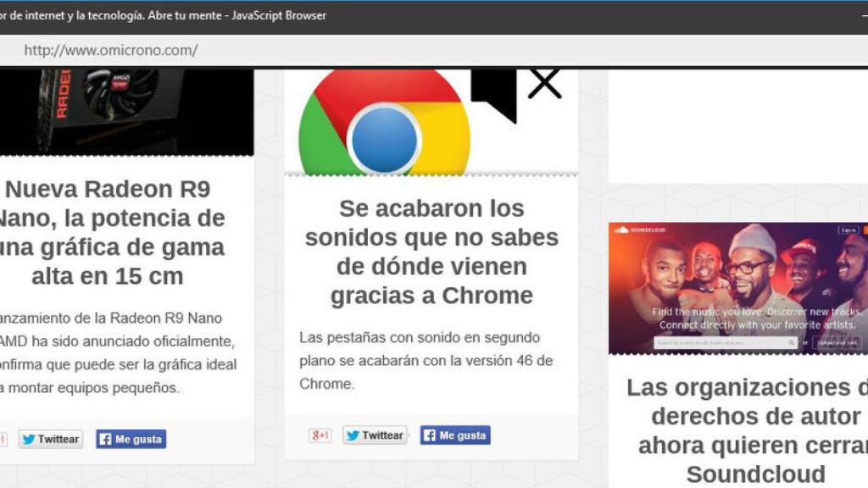This screenshot has height=488, width=868.
Task: Select the magnifier search icon in the SoundCloud banner
Action: pyautogui.click(x=791, y=341)
